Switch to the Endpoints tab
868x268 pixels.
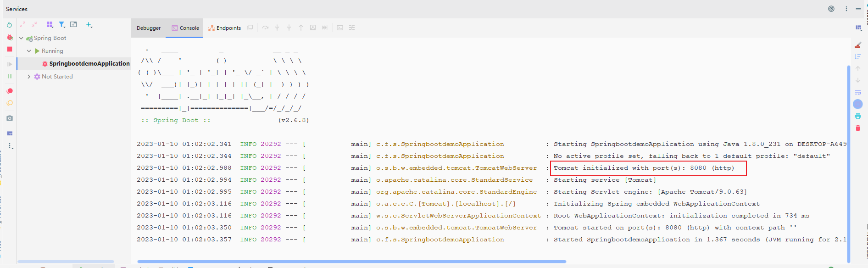[224, 28]
